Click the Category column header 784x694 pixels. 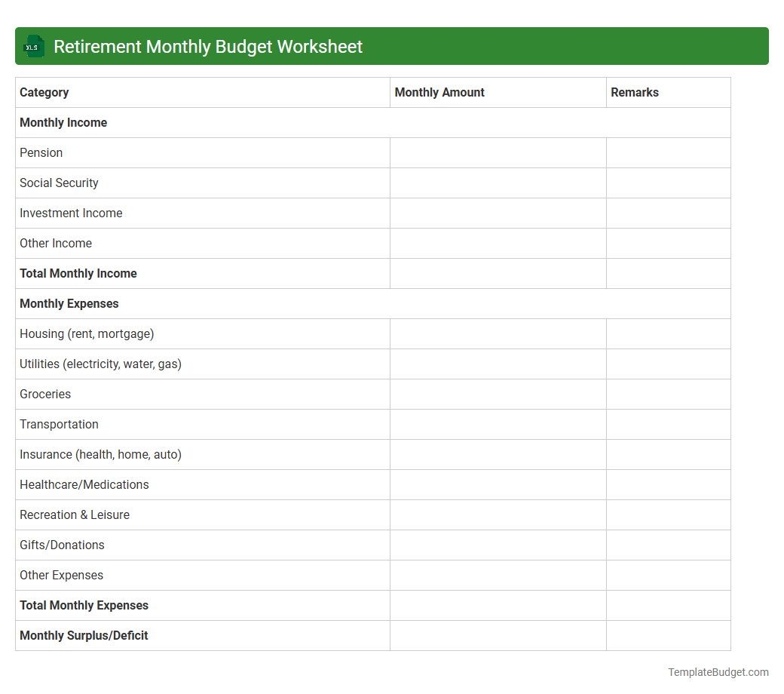pos(44,92)
